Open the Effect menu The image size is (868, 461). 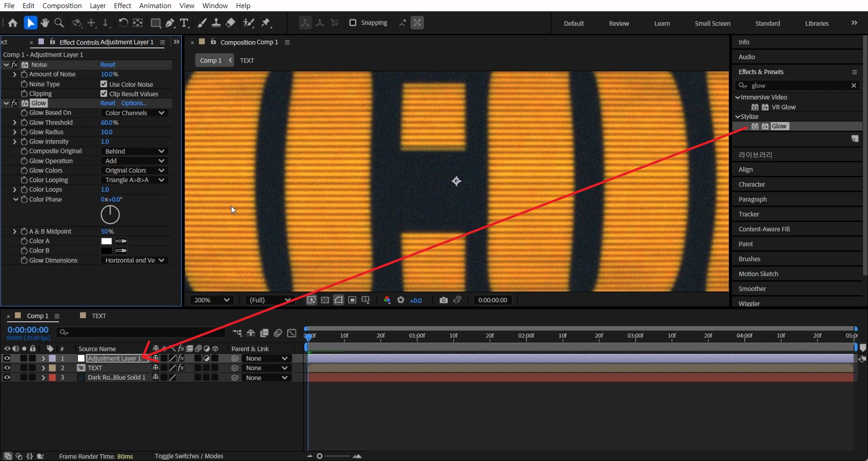coord(123,5)
